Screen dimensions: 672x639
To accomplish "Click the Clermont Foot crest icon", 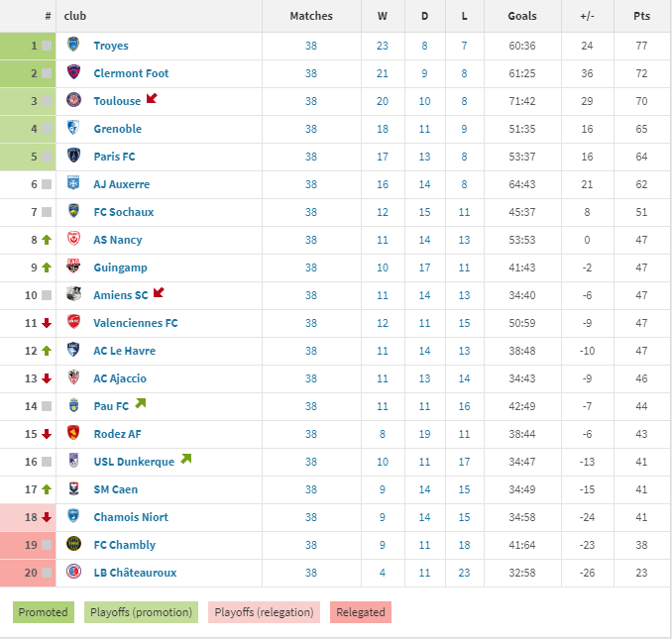I will pos(73,72).
